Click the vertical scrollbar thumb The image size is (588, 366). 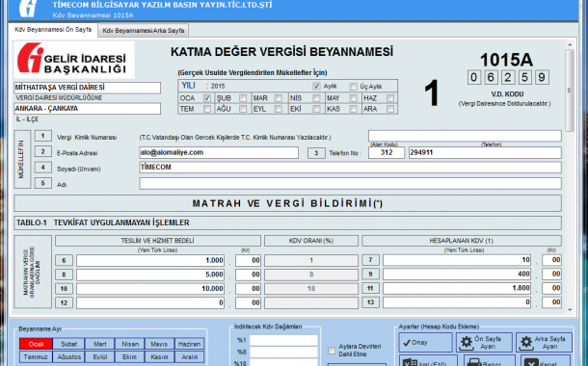[570, 91]
